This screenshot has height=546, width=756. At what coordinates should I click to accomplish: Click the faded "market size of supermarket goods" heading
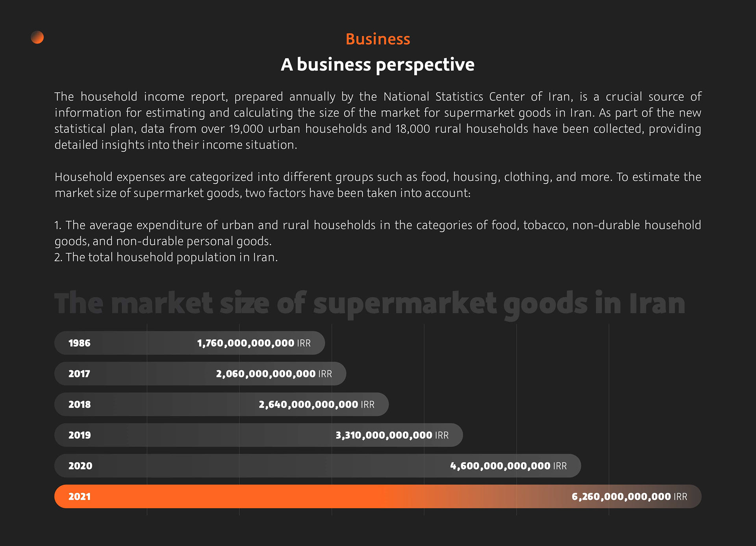click(370, 304)
